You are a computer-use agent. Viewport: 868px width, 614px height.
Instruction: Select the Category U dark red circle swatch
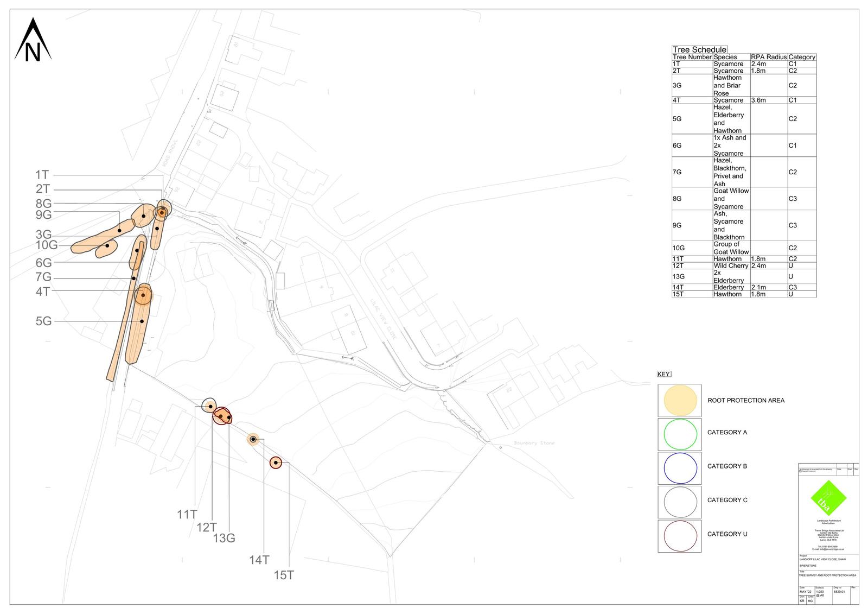click(x=680, y=536)
